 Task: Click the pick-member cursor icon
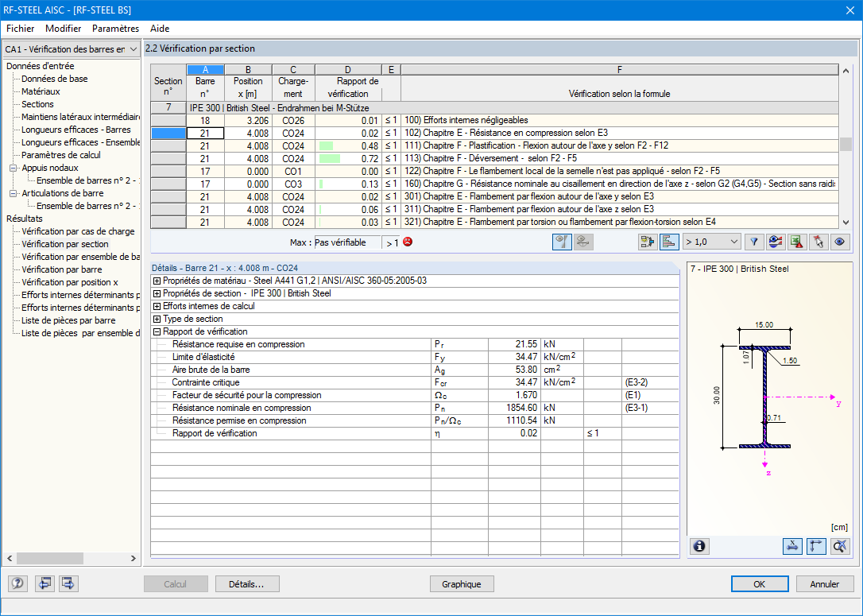pyautogui.click(x=818, y=242)
